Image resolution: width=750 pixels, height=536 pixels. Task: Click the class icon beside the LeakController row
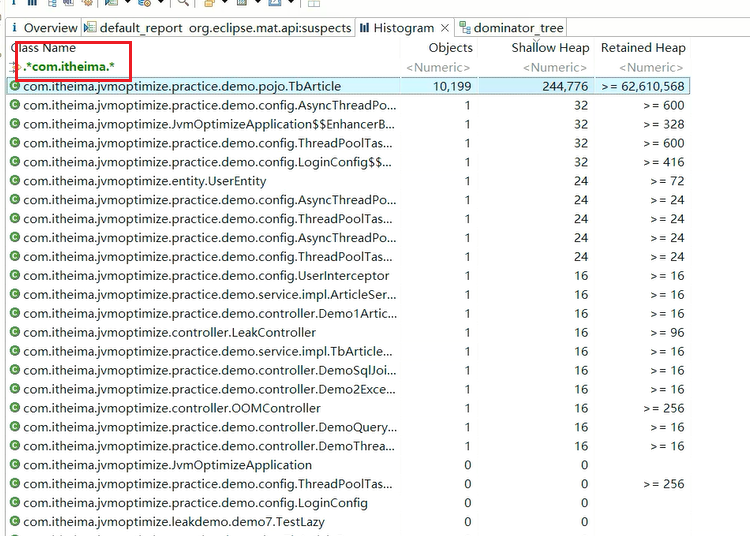coord(14,333)
